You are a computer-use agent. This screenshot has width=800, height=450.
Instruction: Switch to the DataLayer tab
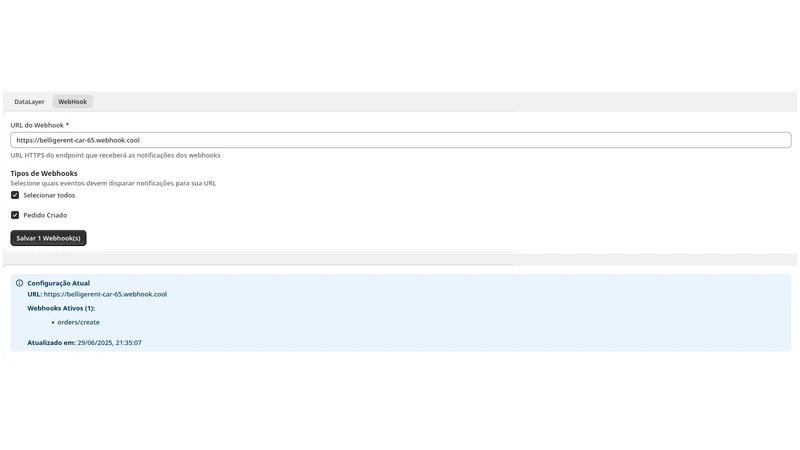pyautogui.click(x=29, y=102)
